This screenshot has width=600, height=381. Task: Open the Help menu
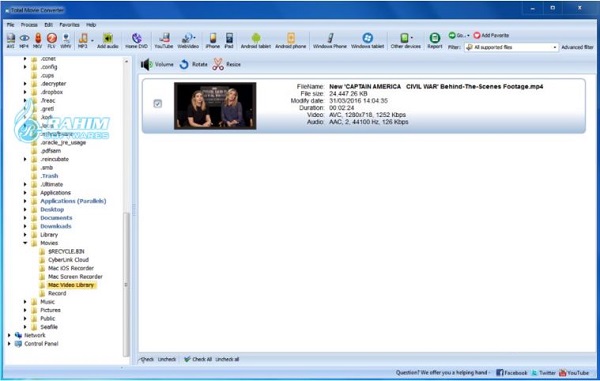click(91, 24)
